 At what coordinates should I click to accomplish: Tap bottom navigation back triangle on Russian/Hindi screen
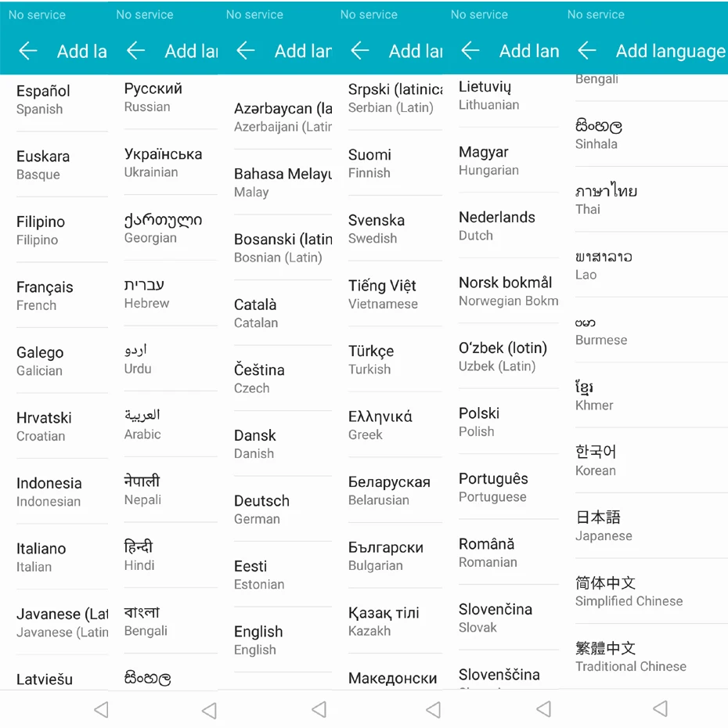[209, 709]
